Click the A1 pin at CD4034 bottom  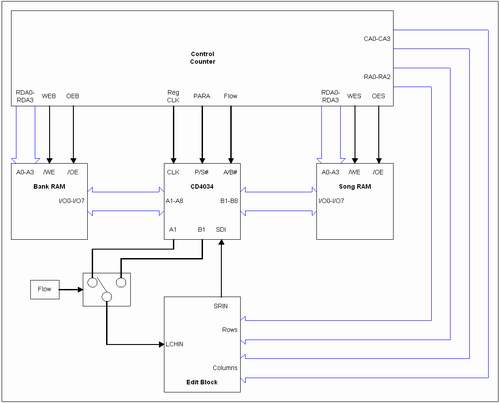coord(173,229)
